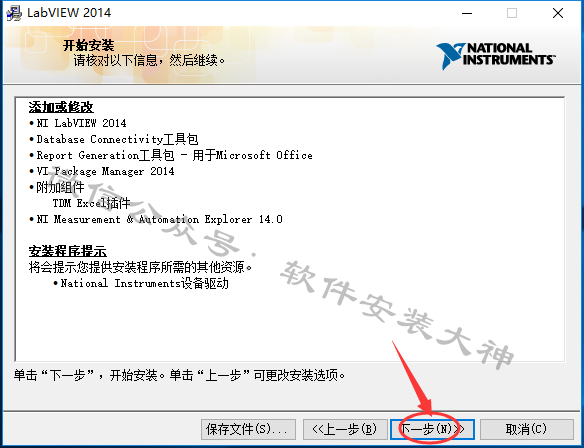The width and height of the screenshot is (584, 448).
Task: Click the LabVIEW installer icon in title bar
Action: coord(14,13)
